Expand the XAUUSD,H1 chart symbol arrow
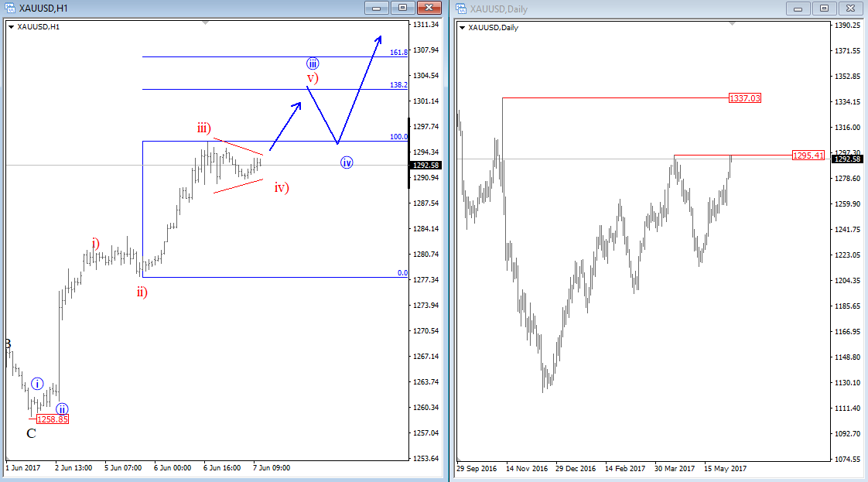Screen dimensions: 868x482 (x=11, y=27)
